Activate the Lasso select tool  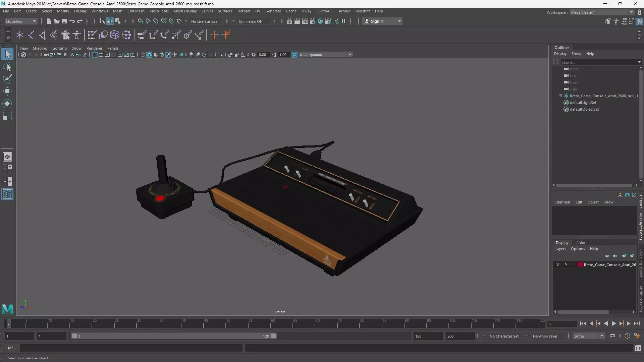[7, 66]
